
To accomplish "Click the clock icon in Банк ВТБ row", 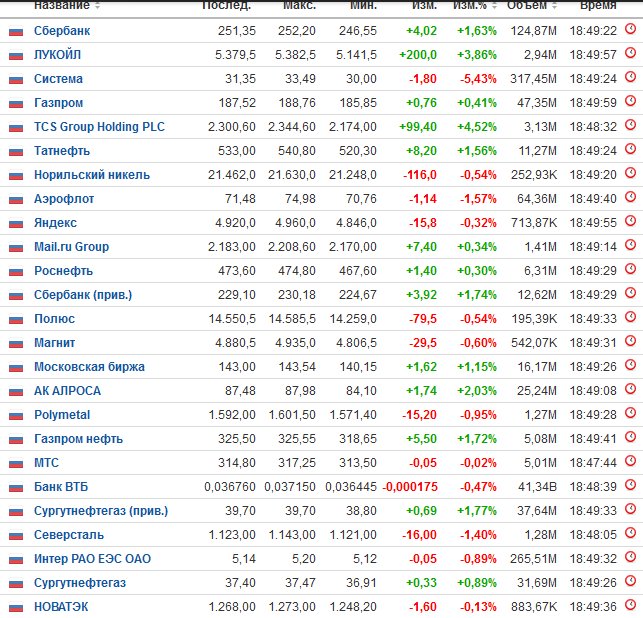I will [x=630, y=485].
